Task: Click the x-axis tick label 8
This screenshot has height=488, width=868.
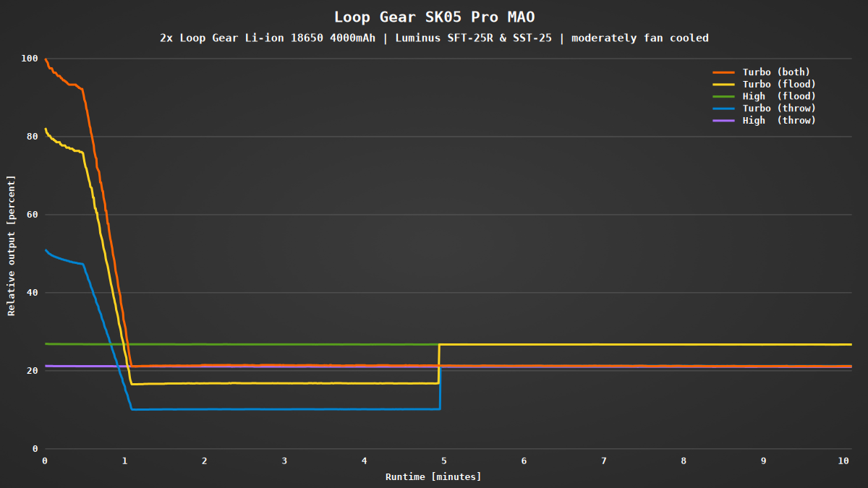Action: click(x=684, y=461)
